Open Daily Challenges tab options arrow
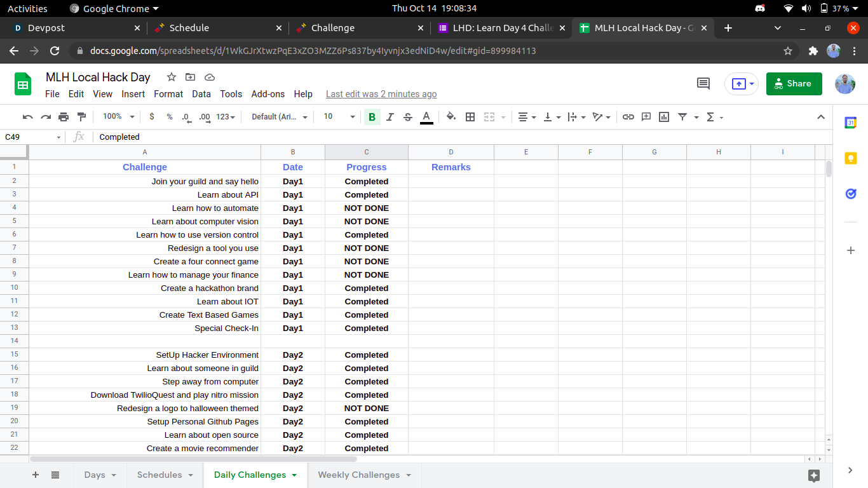This screenshot has height=488, width=868. point(294,475)
